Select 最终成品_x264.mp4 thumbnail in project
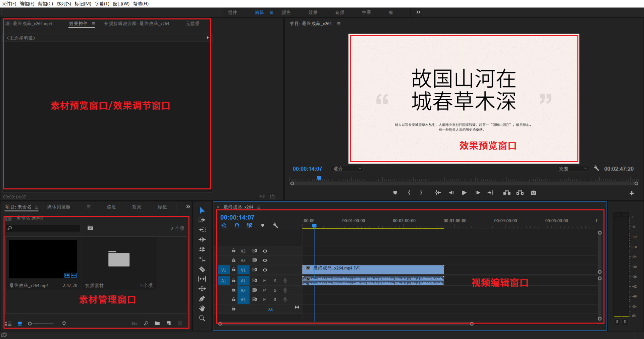 point(43,259)
